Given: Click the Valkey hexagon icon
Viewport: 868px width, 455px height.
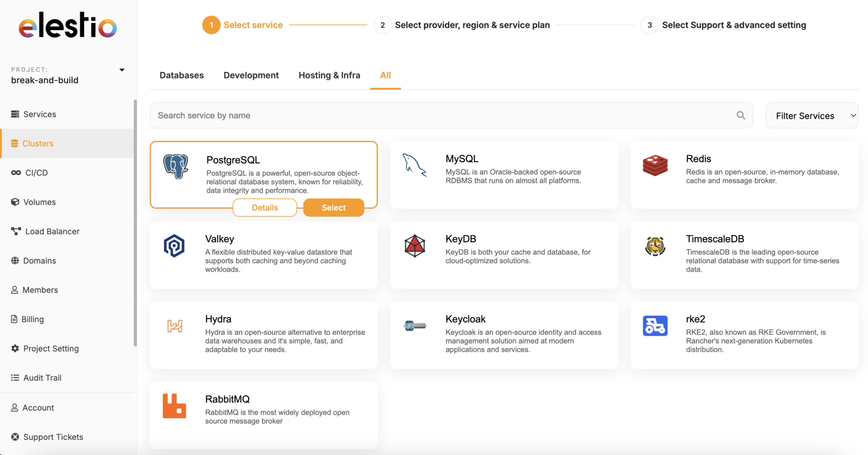Looking at the screenshot, I should (174, 246).
